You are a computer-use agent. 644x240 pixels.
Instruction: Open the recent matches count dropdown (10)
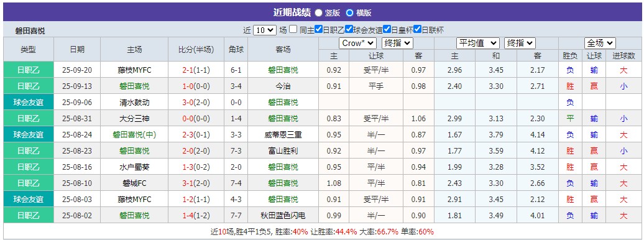265,30
